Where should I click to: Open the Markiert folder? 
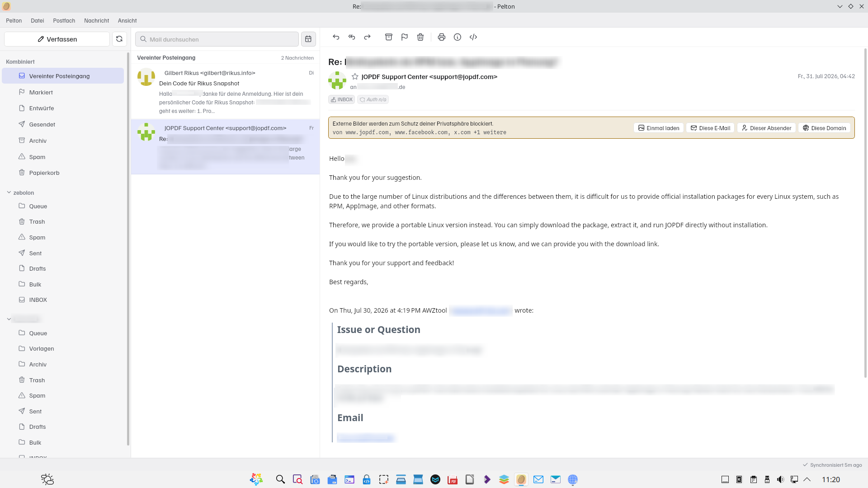[63, 92]
